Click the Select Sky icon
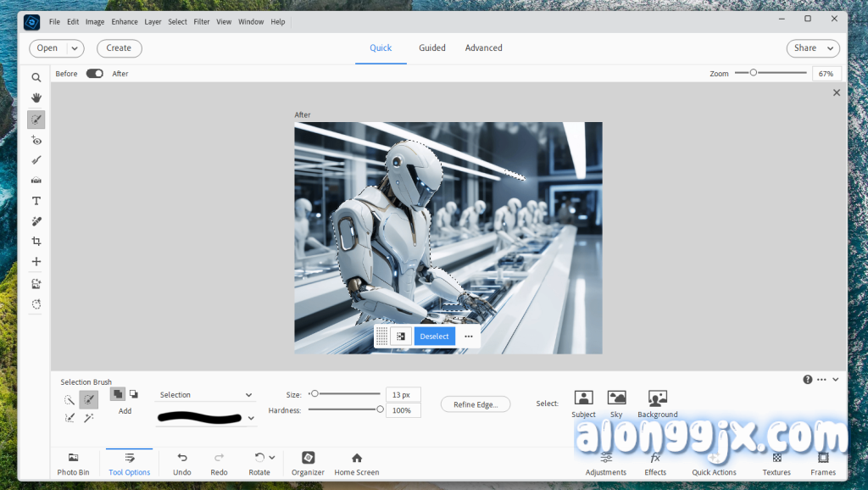 (x=616, y=398)
